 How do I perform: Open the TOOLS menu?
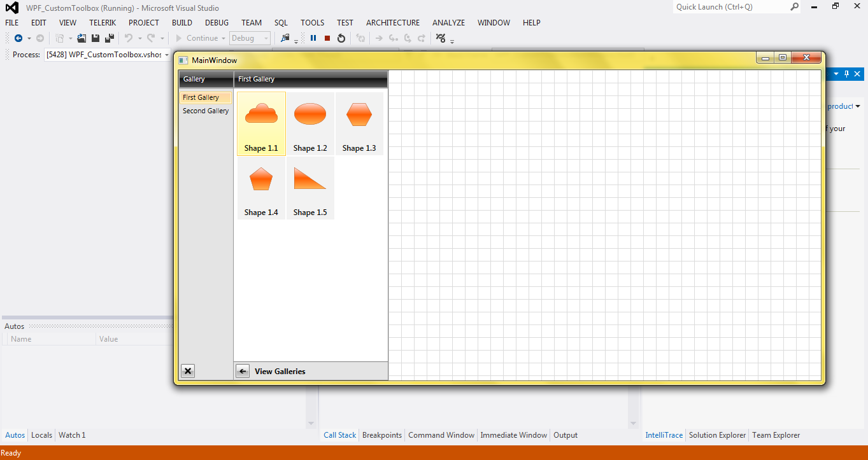[312, 22]
